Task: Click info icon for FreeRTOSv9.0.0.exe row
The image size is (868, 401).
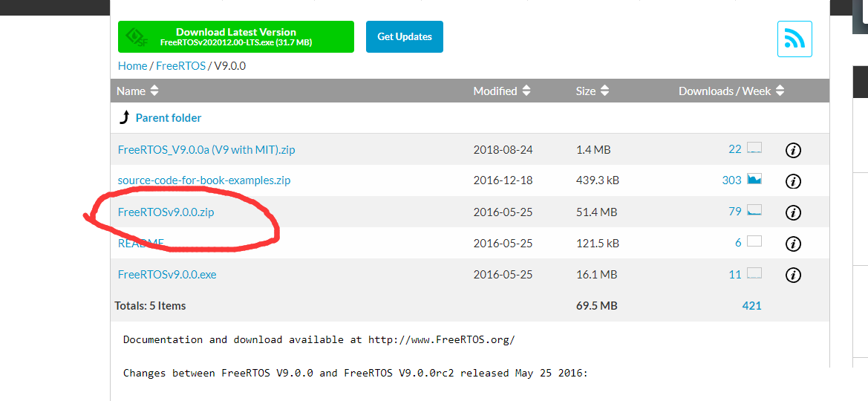Action: click(792, 276)
